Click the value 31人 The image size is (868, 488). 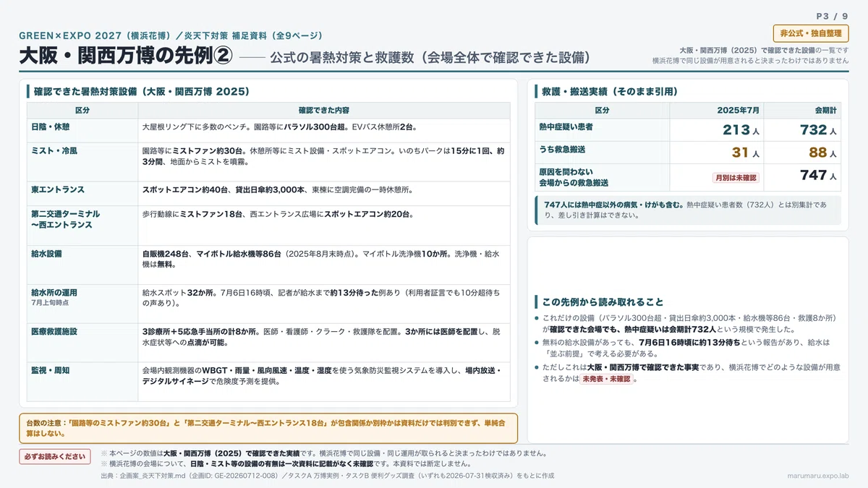745,153
